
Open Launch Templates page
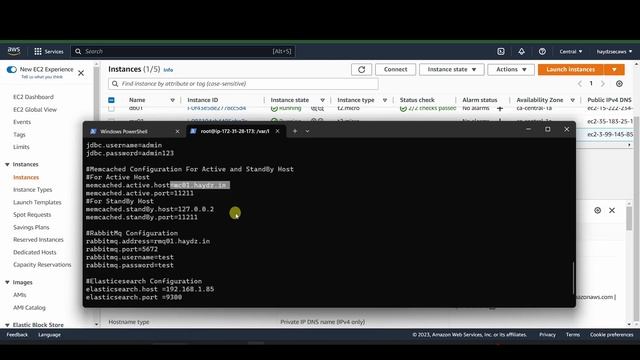tap(37, 202)
